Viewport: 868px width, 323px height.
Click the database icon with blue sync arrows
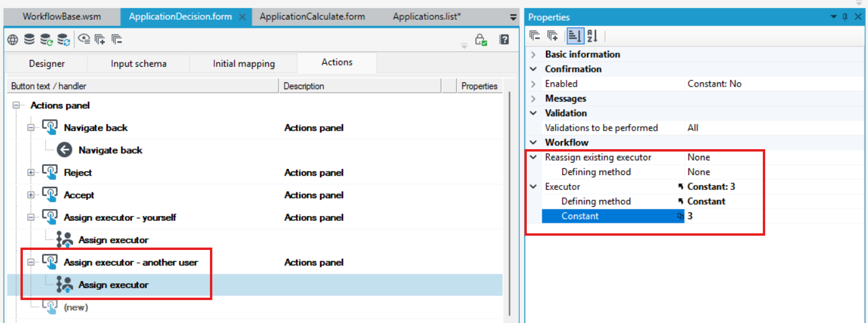(x=64, y=40)
